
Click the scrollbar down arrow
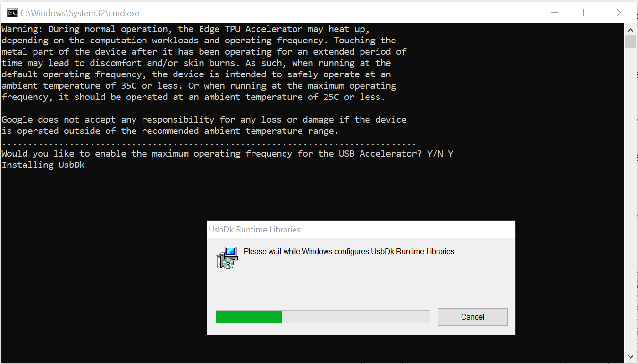(x=630, y=356)
